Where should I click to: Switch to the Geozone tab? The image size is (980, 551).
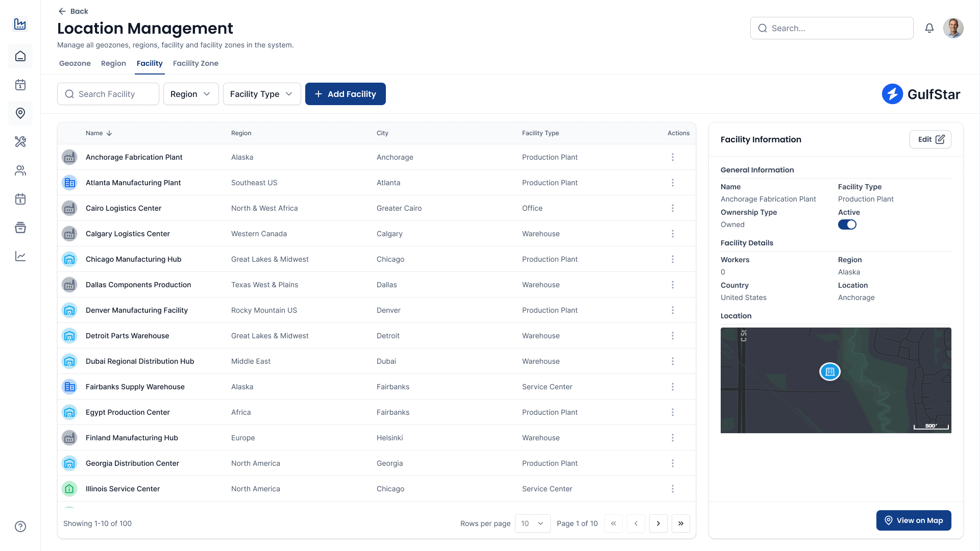pyautogui.click(x=75, y=63)
